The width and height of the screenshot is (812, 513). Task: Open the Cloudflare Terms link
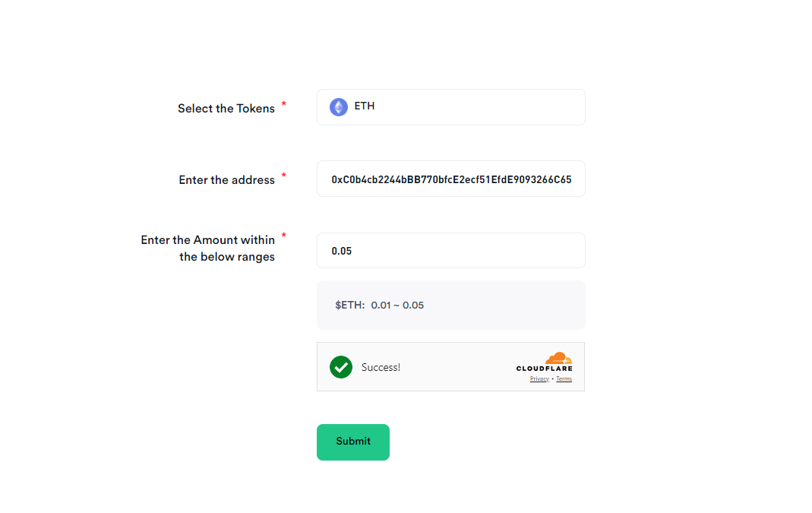click(x=564, y=378)
